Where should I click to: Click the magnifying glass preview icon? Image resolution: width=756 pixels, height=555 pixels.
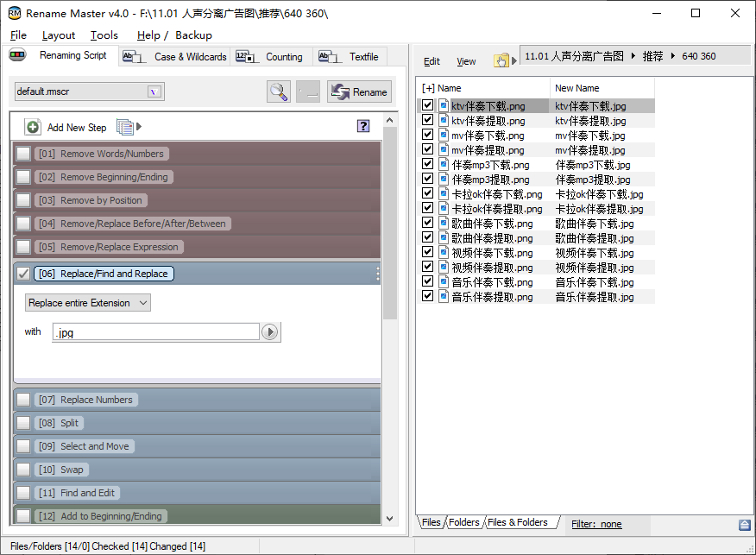[x=279, y=91]
